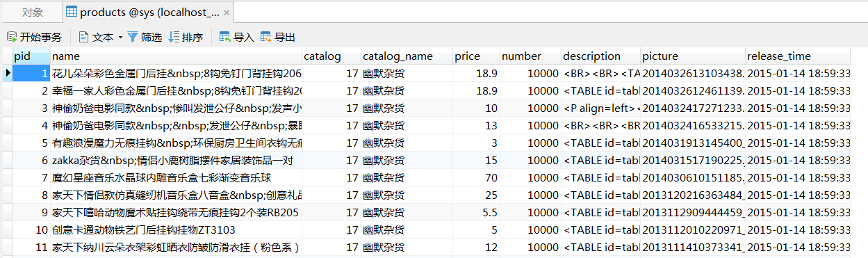Open the 筛选 filter funnel icon
Screen dimensions: 868x258
(133, 37)
